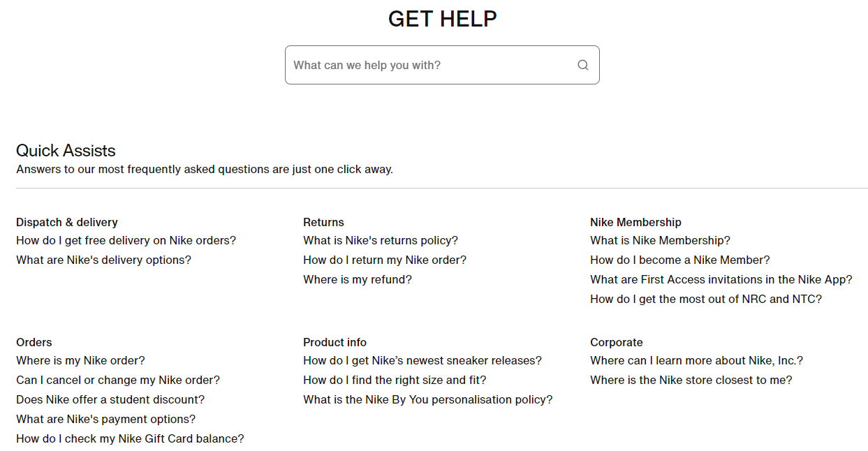Check Nike Gift Card balance help
868x451 pixels.
click(x=130, y=438)
